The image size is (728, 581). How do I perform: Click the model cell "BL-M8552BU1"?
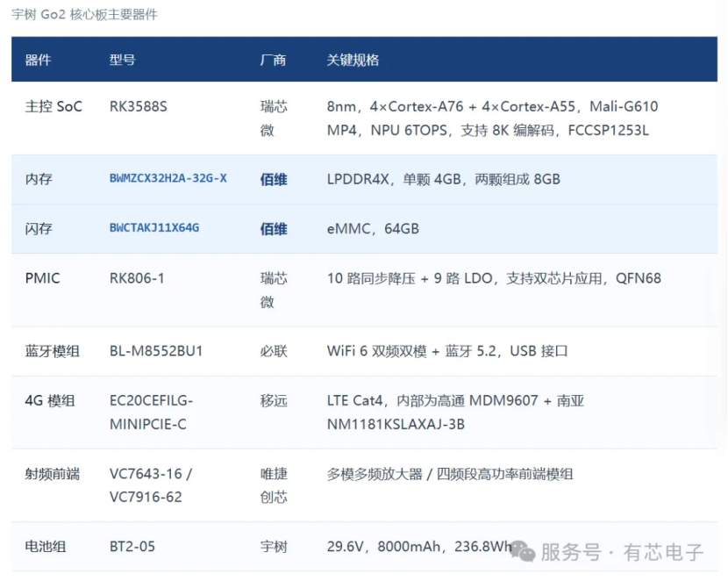click(156, 351)
